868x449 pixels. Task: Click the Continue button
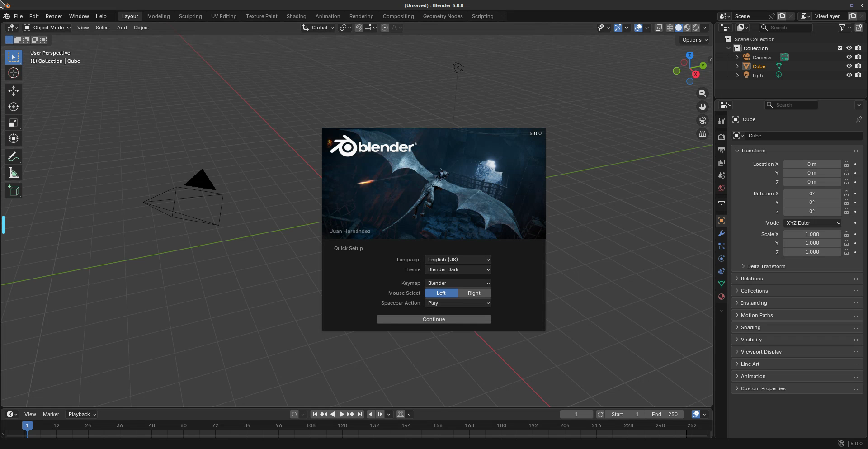[434, 319]
